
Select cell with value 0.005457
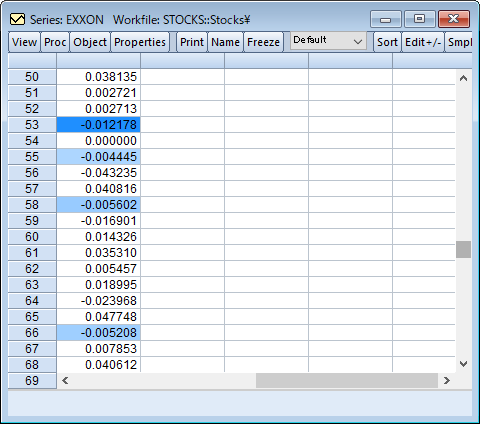click(x=99, y=269)
